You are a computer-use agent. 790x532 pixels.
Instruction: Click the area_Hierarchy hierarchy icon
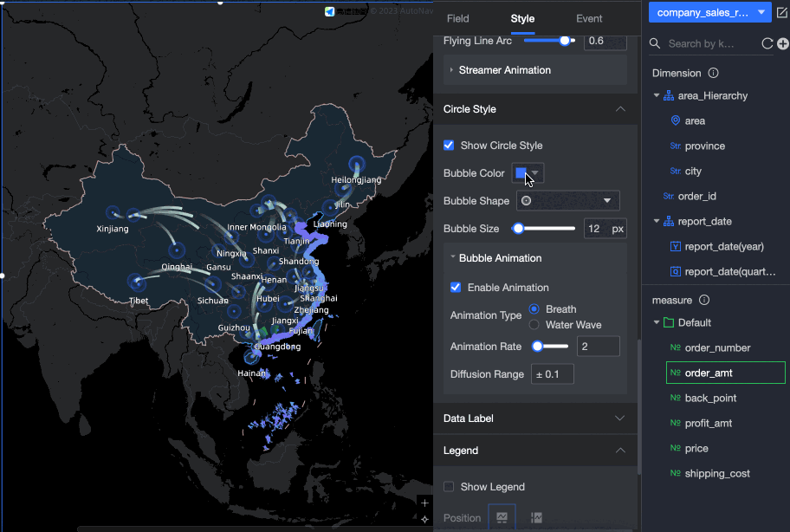pyautogui.click(x=669, y=95)
